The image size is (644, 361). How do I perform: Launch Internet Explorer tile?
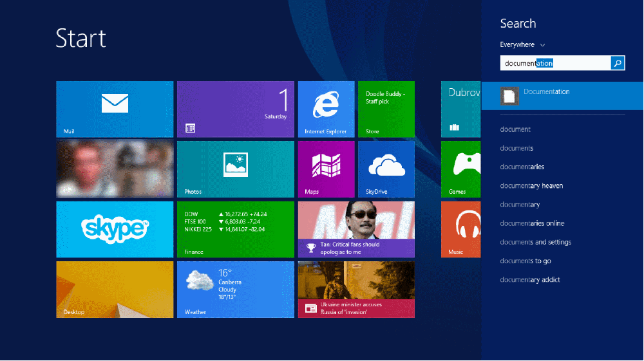click(326, 109)
